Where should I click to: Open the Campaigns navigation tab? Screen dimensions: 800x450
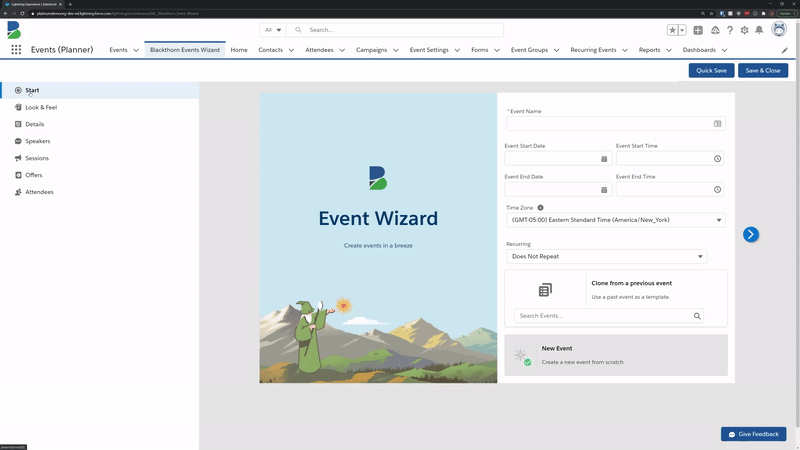point(371,50)
